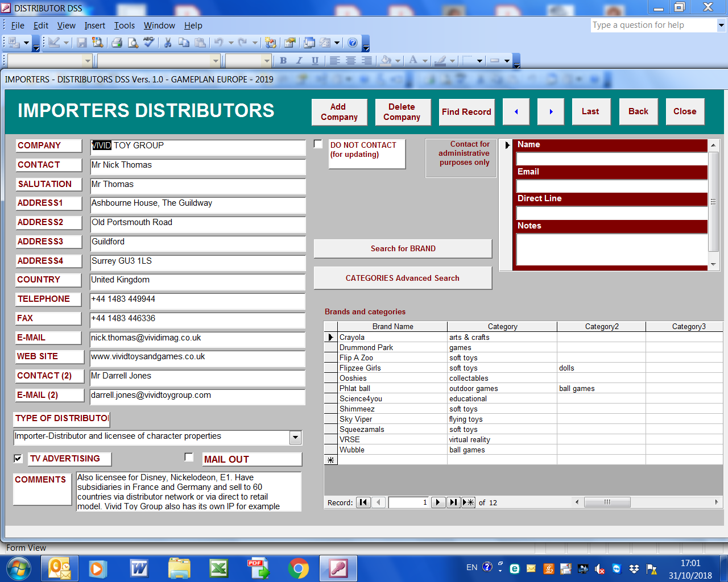Click CATEGORIES Advanced Search button
The image size is (728, 582).
[x=403, y=278]
